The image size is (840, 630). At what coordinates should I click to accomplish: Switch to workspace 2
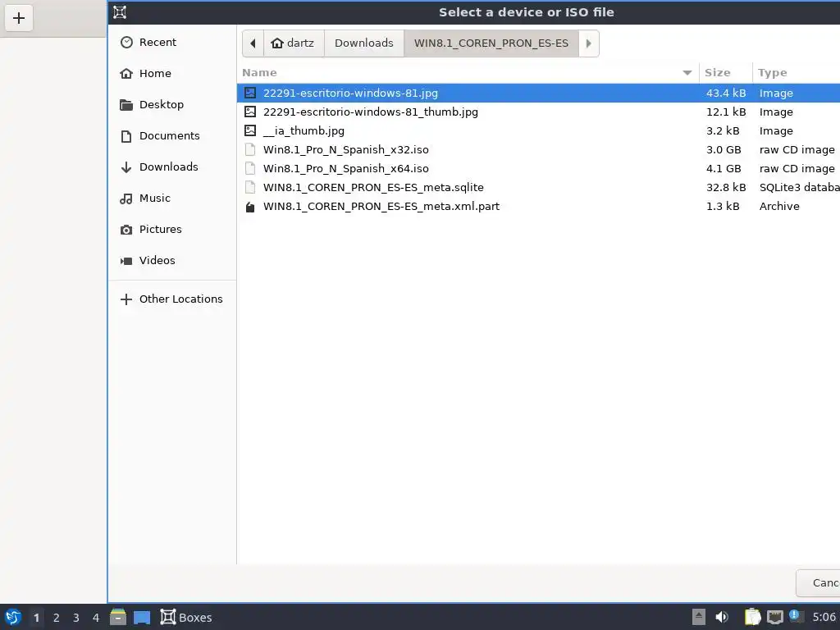point(57,618)
